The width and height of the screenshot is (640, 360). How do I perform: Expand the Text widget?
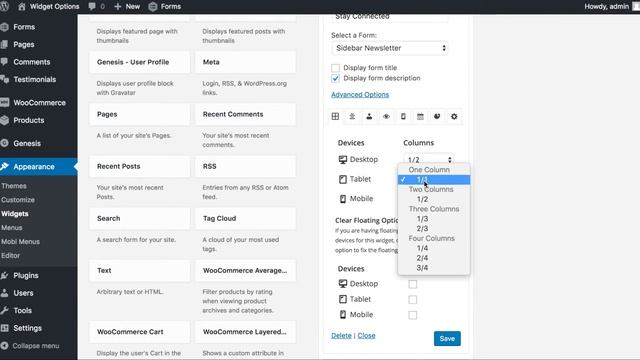pyautogui.click(x=140, y=270)
